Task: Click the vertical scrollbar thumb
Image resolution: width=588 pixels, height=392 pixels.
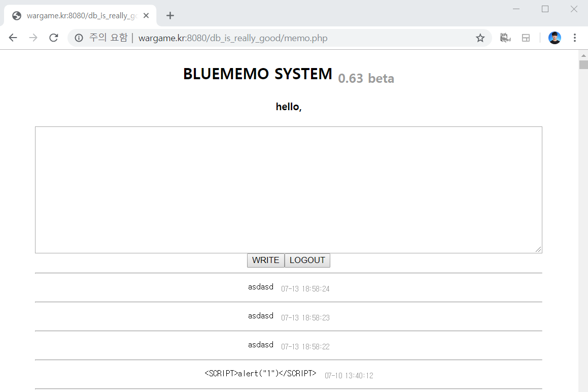Action: tap(583, 64)
